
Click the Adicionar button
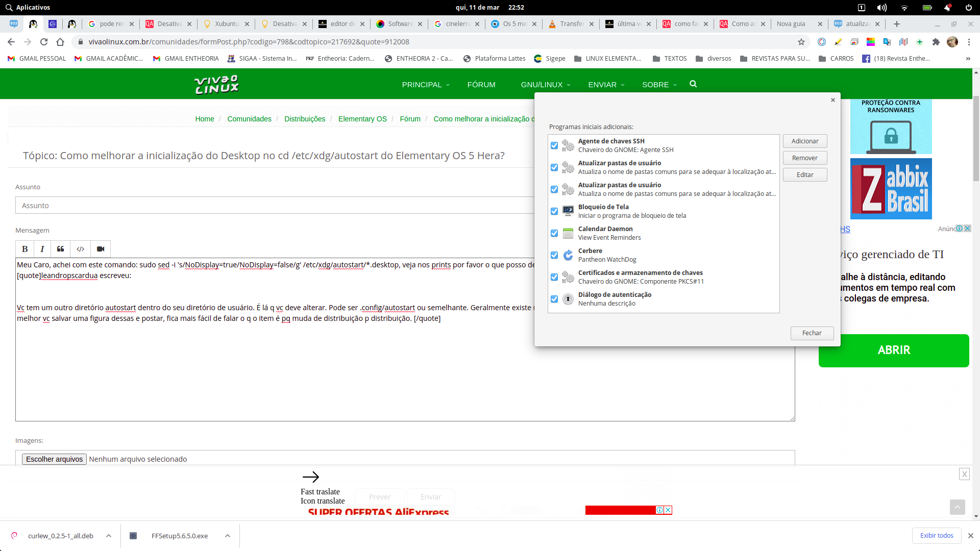click(804, 141)
